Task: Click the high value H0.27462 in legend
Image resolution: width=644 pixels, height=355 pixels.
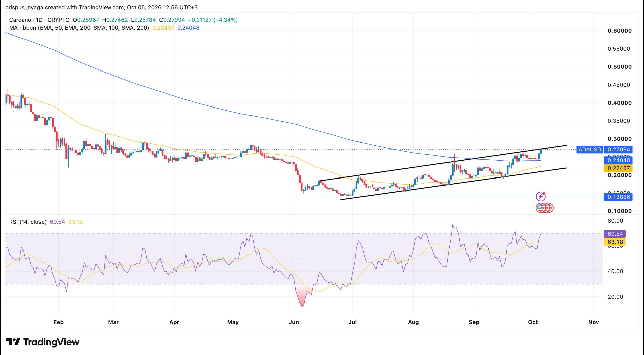Action: coord(115,20)
